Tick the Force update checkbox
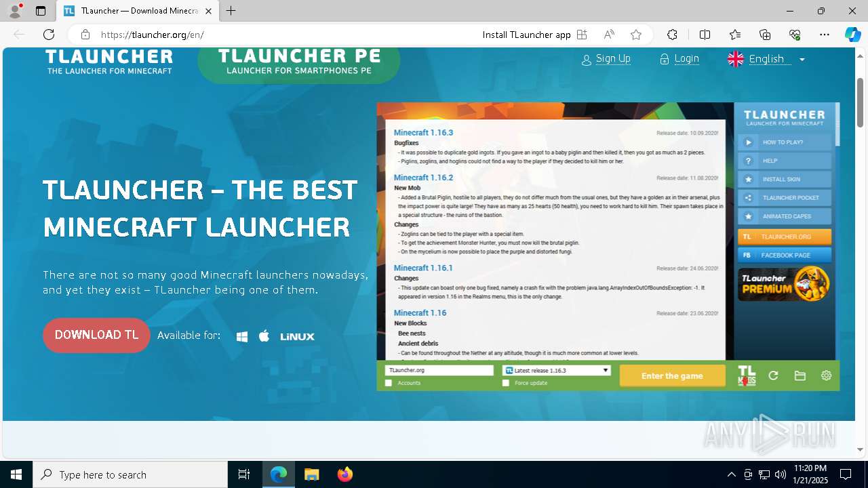 point(506,383)
